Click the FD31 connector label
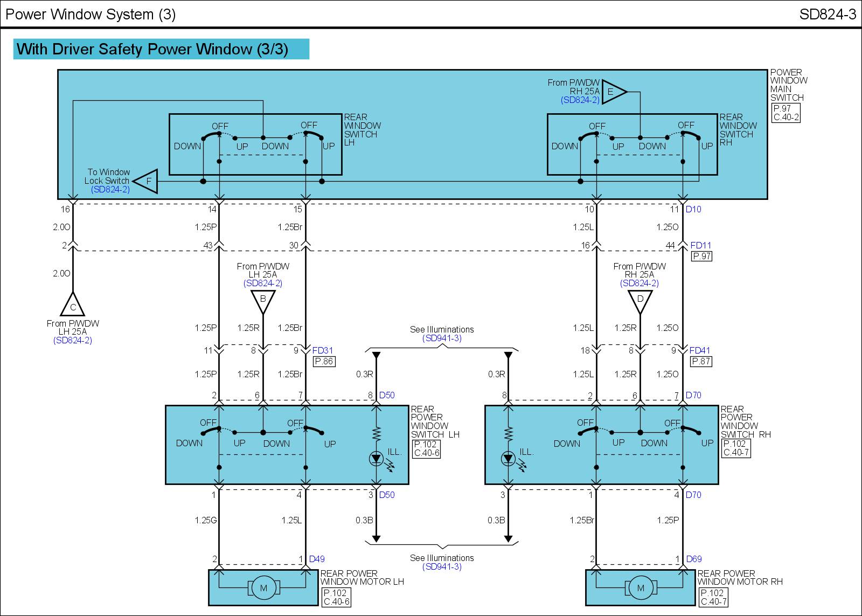 click(323, 350)
